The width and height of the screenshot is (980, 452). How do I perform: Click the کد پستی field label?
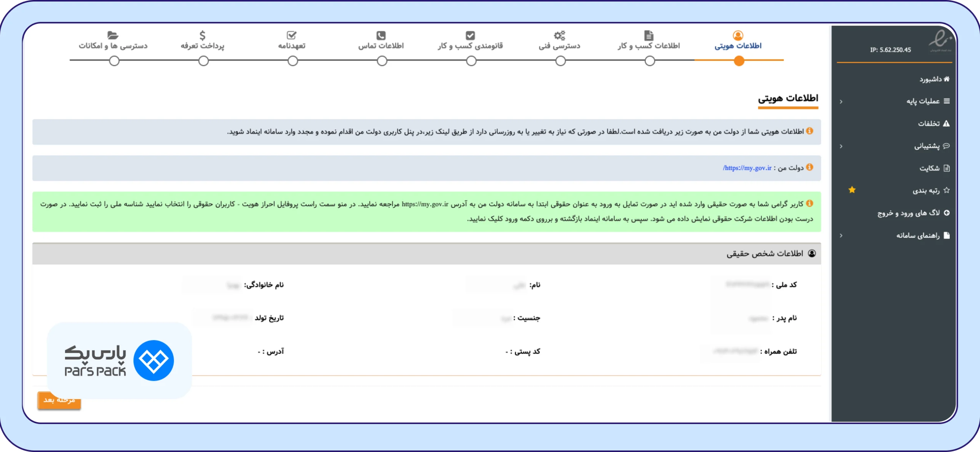point(525,351)
